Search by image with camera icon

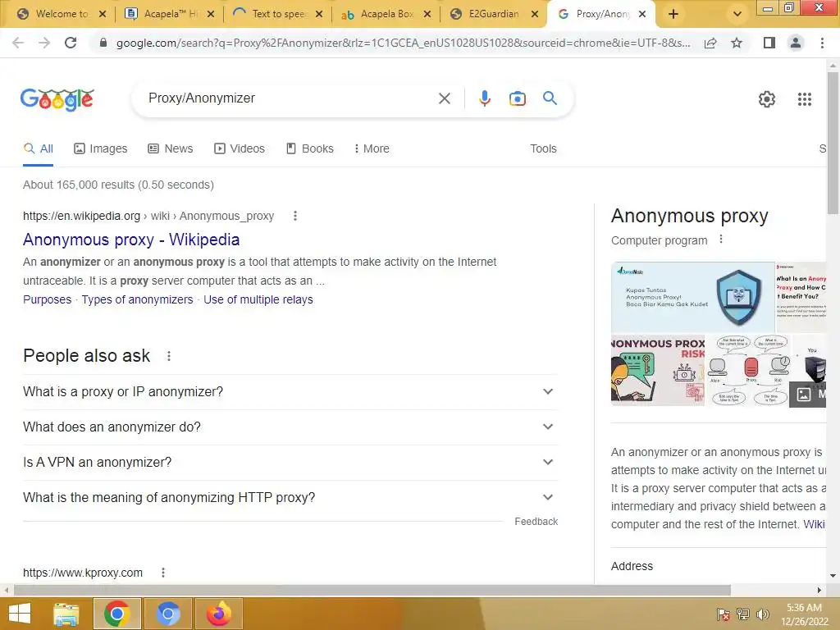(x=517, y=98)
